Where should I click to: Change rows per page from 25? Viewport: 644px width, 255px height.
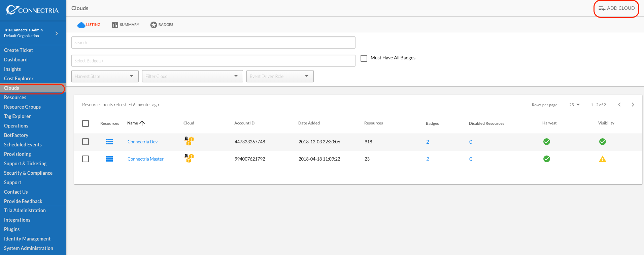(x=574, y=105)
